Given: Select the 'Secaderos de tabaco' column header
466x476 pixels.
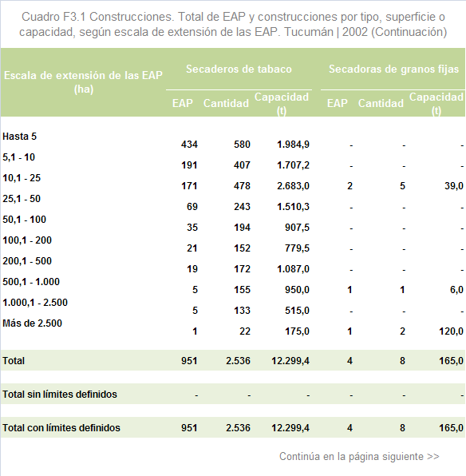Looking at the screenshot, I should (239, 69).
